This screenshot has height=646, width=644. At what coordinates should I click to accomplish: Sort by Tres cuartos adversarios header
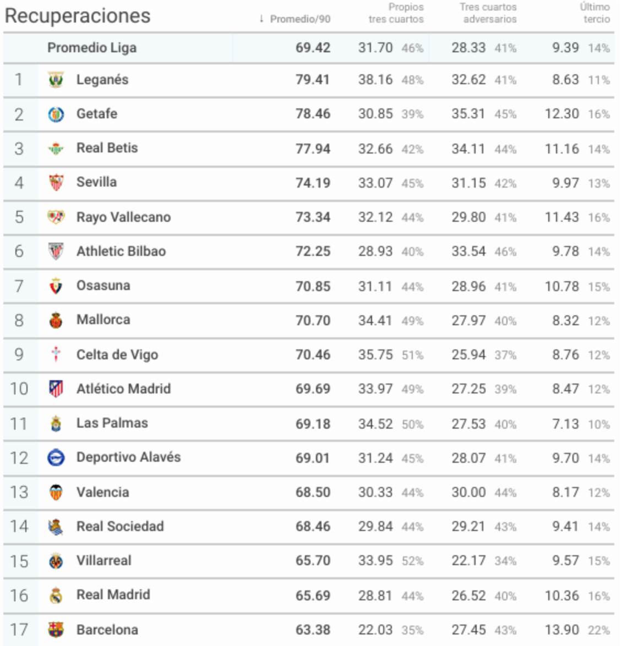pos(488,13)
